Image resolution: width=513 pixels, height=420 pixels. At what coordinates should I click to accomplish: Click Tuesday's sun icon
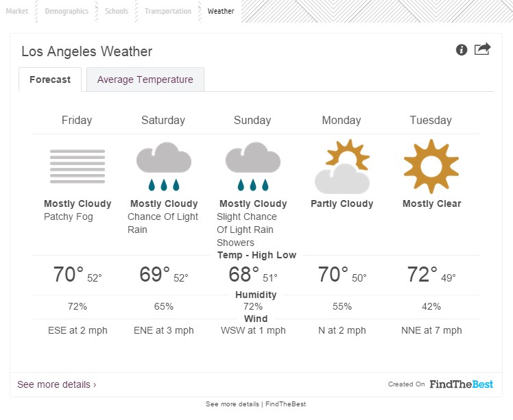tap(431, 166)
